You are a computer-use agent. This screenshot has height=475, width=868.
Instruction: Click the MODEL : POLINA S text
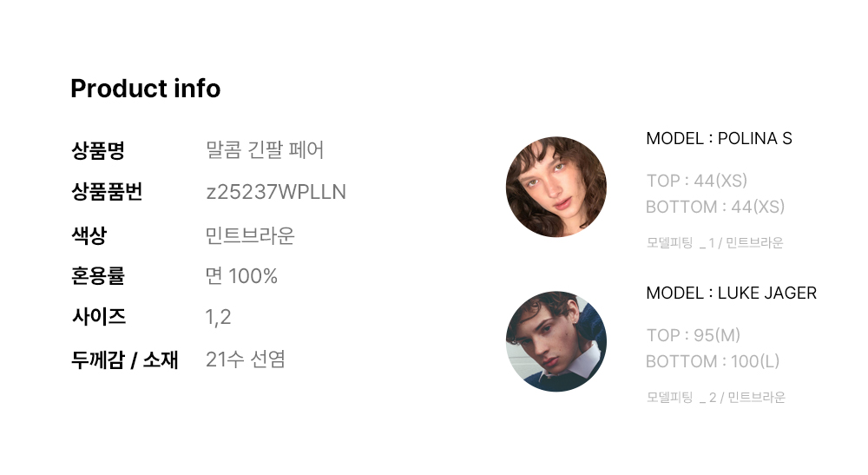pos(719,139)
